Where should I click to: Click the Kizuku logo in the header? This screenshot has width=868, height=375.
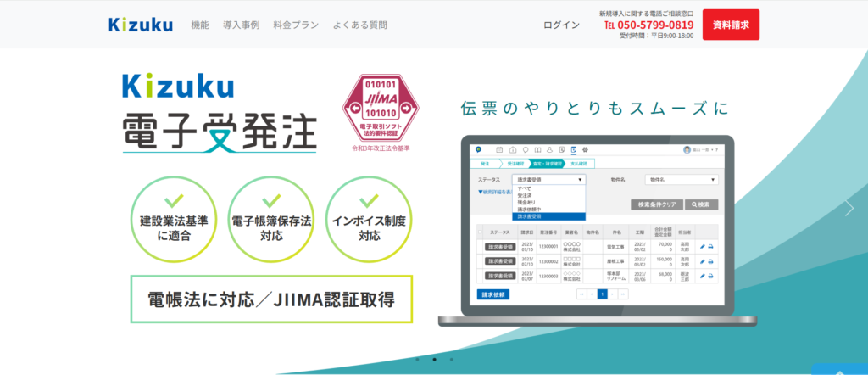coord(141,25)
